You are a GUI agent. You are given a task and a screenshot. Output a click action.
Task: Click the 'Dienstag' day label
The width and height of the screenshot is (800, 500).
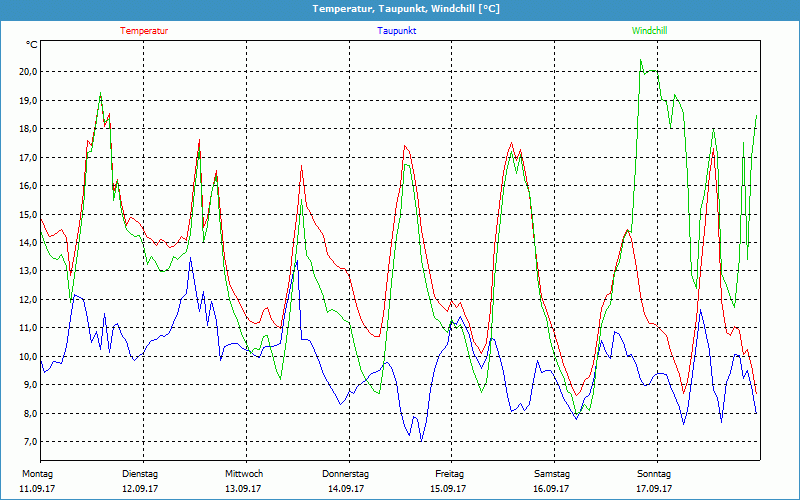pyautogui.click(x=140, y=474)
